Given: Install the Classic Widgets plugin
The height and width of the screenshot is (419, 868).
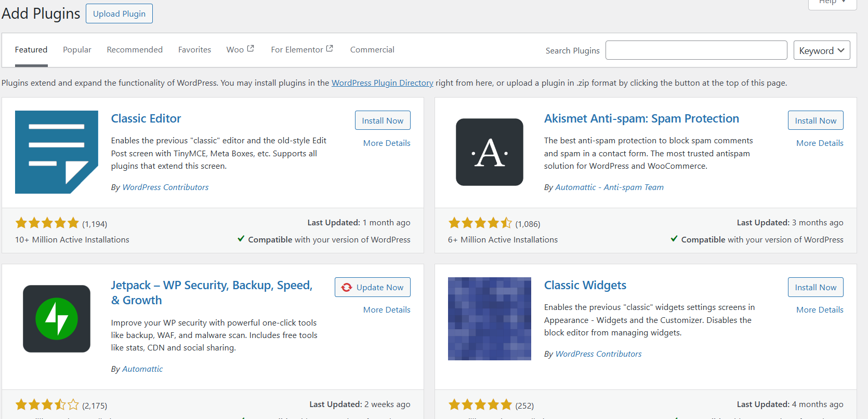Looking at the screenshot, I should 815,287.
